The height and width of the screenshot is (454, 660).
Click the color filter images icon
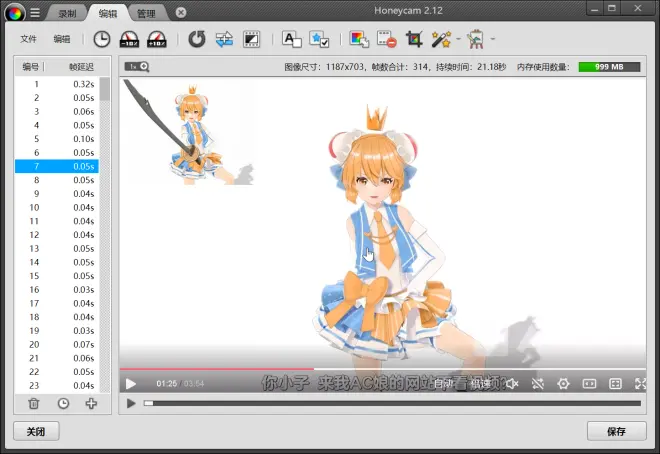tap(359, 39)
